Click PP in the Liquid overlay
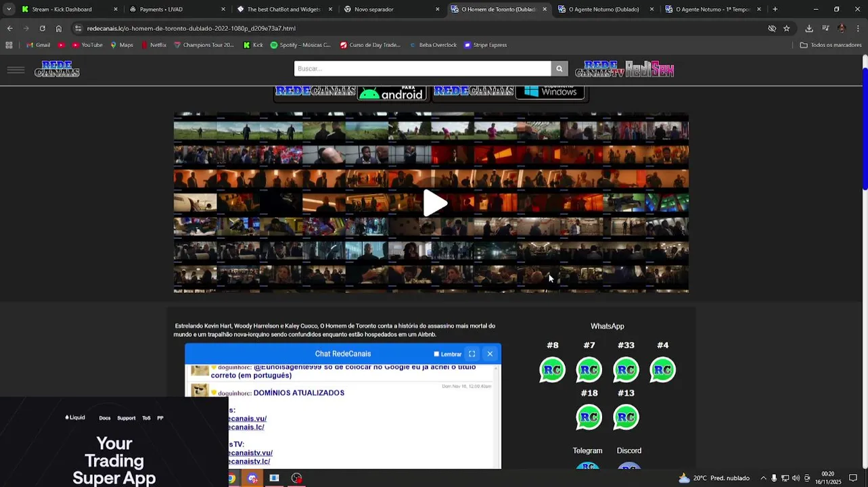 click(160, 418)
